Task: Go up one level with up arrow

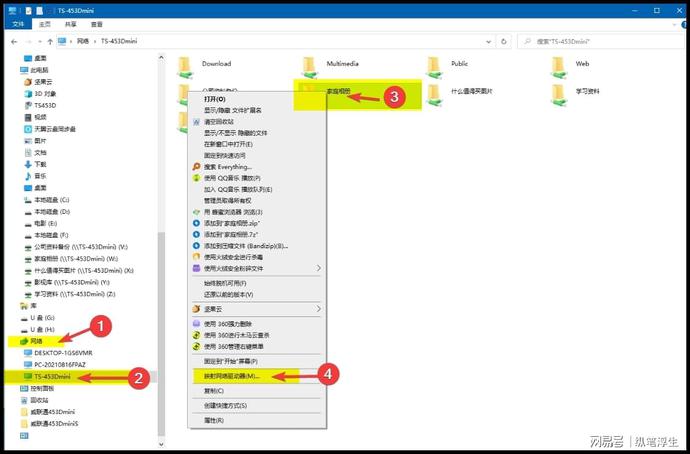Action: tap(50, 41)
